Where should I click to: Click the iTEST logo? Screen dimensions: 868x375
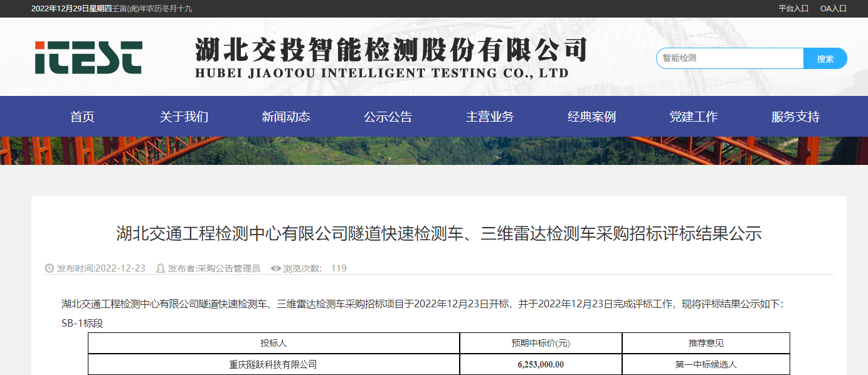(88, 58)
